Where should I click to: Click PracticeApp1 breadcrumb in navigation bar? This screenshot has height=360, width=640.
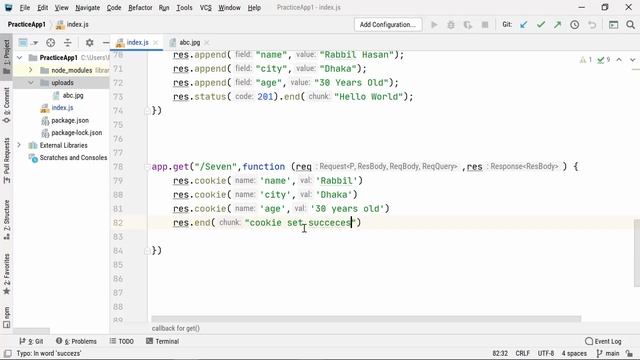tap(27, 24)
